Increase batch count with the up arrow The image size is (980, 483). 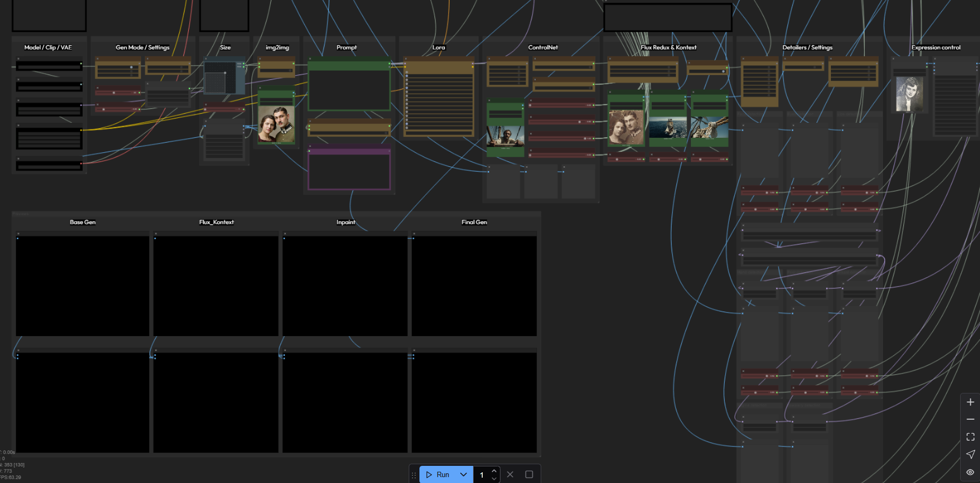(x=494, y=471)
